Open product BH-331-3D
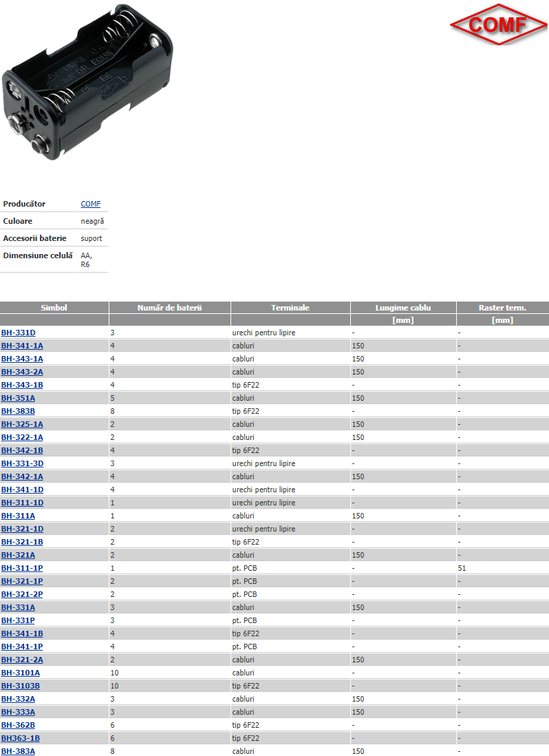549x756 pixels. click(22, 463)
